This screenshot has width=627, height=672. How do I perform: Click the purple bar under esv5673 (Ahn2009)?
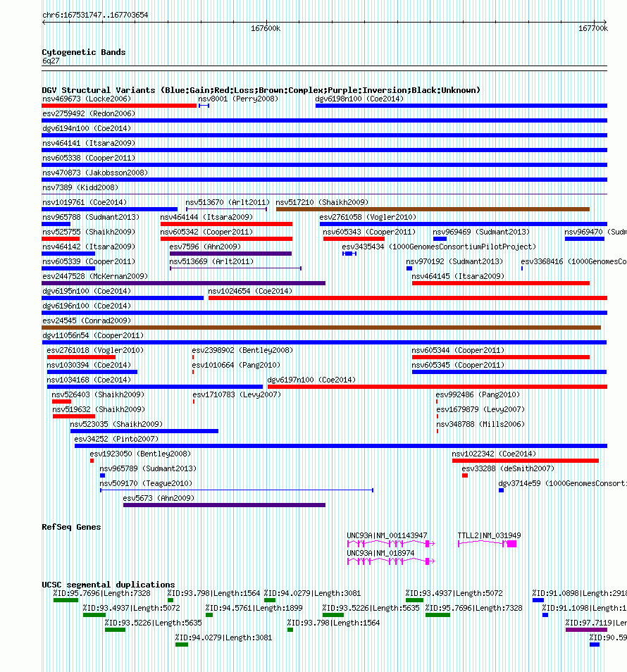point(224,505)
